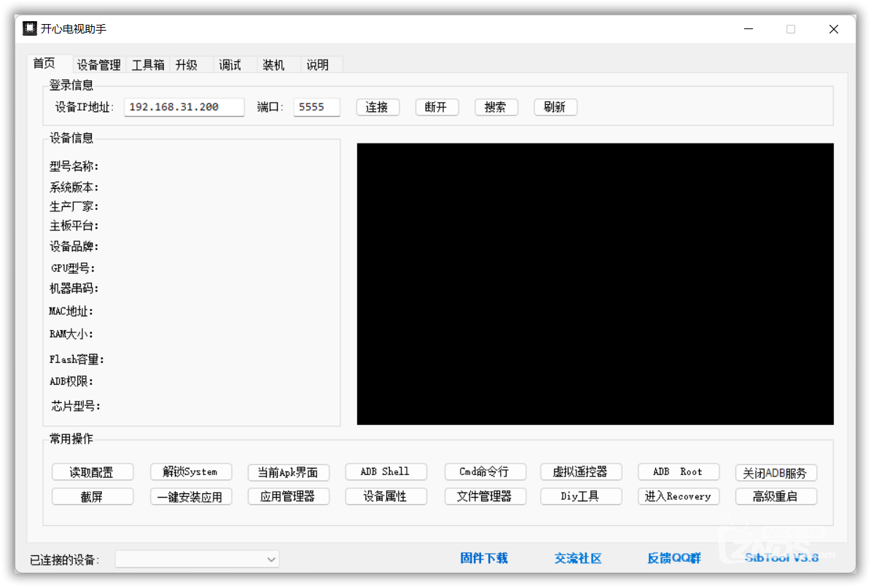
Task: Launch the 虚拟遥控器 button
Action: [x=580, y=472]
